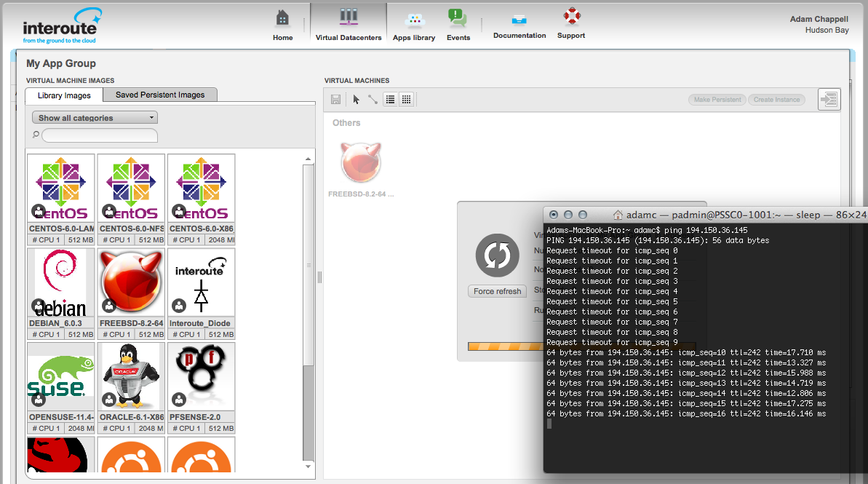The image size is (868, 484).
Task: Click the deploy panel icon at toolbar right
Action: (829, 100)
